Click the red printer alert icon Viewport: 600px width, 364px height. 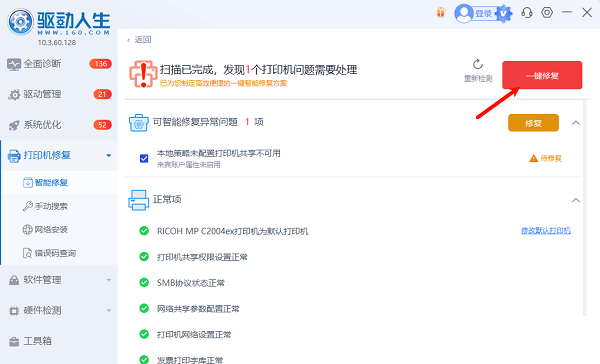[143, 74]
